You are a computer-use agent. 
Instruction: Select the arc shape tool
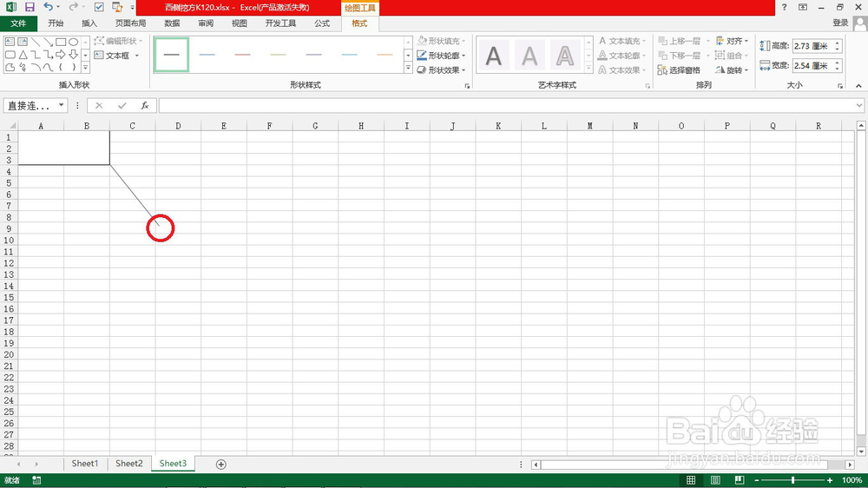point(36,68)
